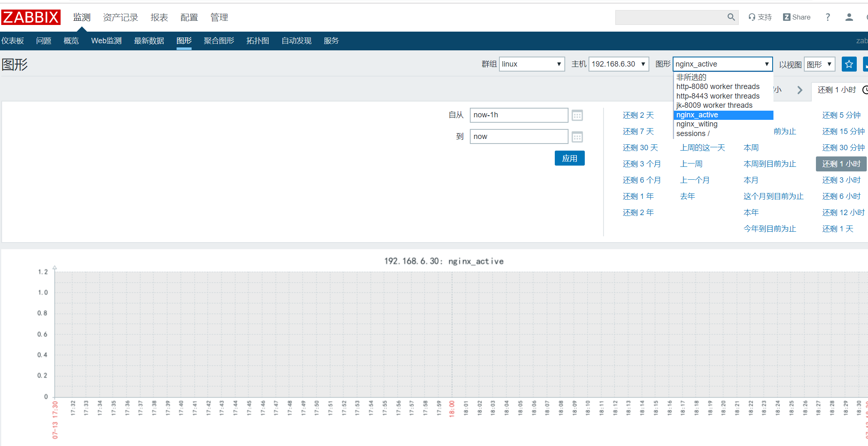Select time range 今年到目前为止
Image resolution: width=868 pixels, height=446 pixels.
(770, 229)
